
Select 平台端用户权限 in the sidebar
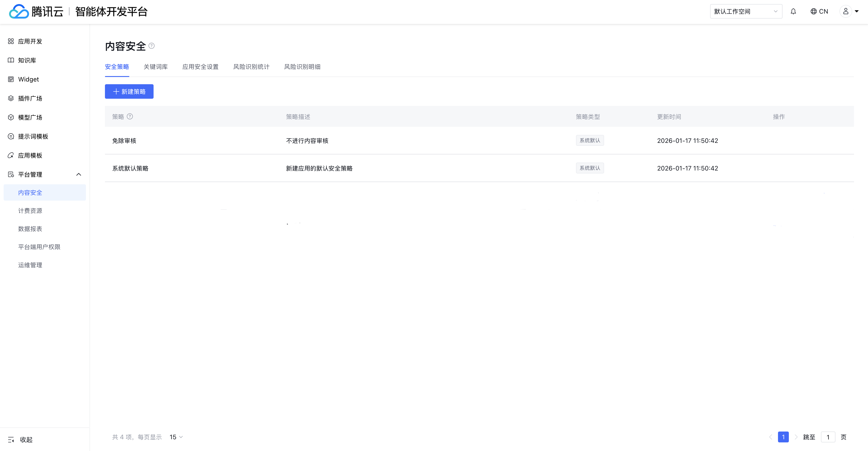tap(39, 247)
